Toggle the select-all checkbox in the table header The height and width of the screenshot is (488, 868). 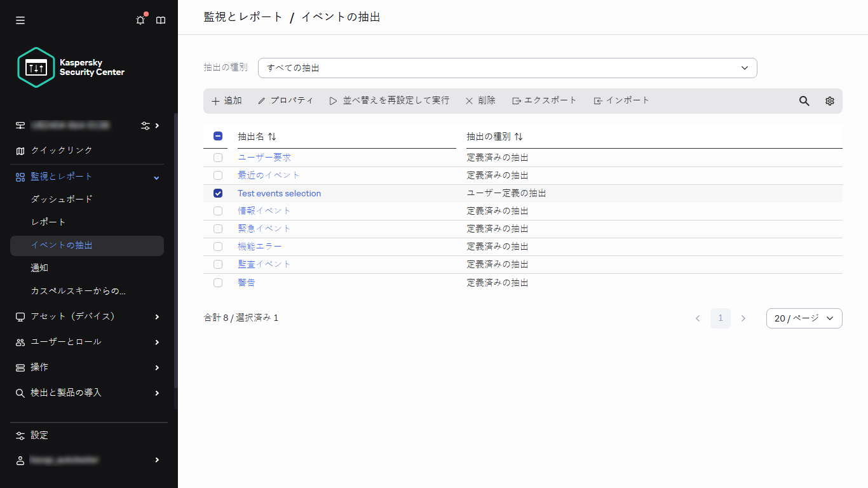coord(218,136)
